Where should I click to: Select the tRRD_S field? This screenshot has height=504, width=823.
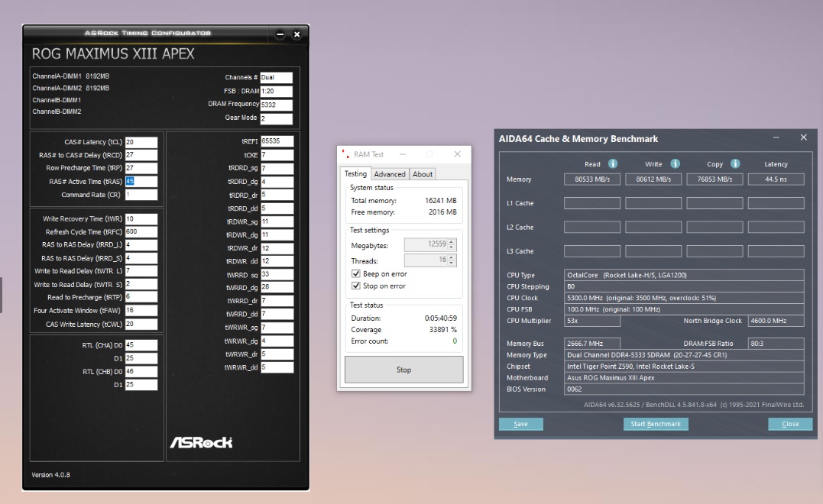click(x=141, y=258)
